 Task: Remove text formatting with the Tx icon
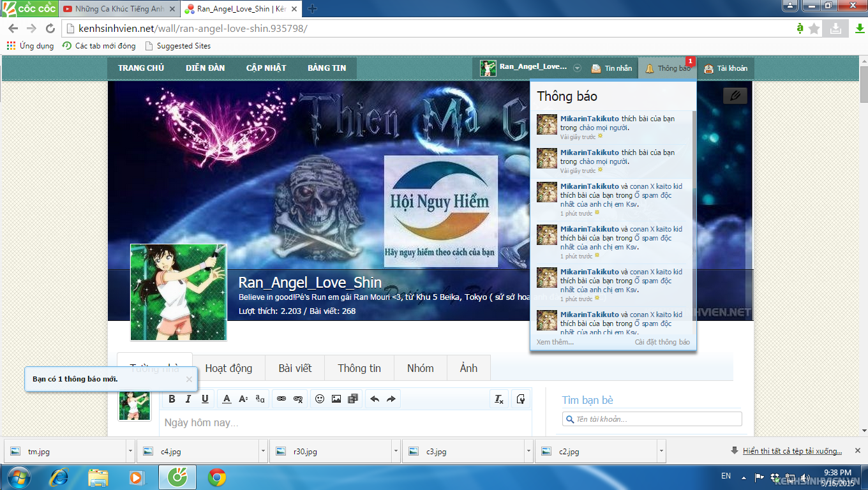coord(499,399)
